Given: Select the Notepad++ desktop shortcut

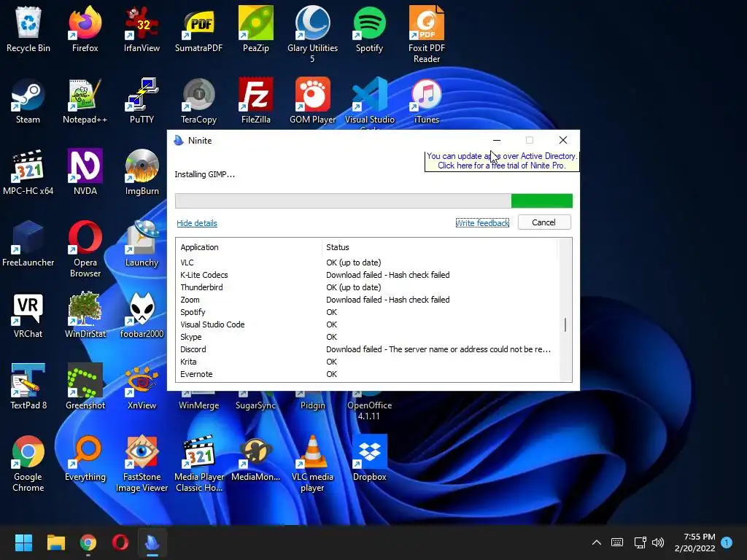Looking at the screenshot, I should (x=85, y=101).
